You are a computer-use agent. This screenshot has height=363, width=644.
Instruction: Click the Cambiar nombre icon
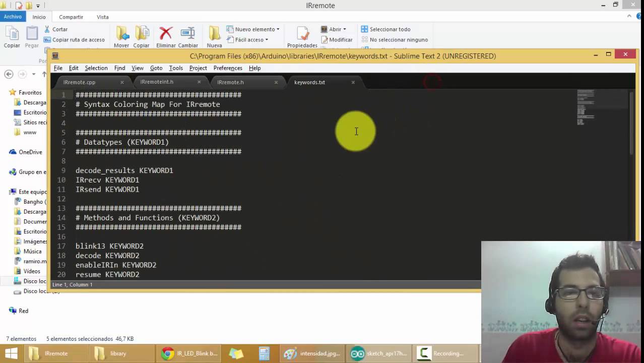click(188, 33)
